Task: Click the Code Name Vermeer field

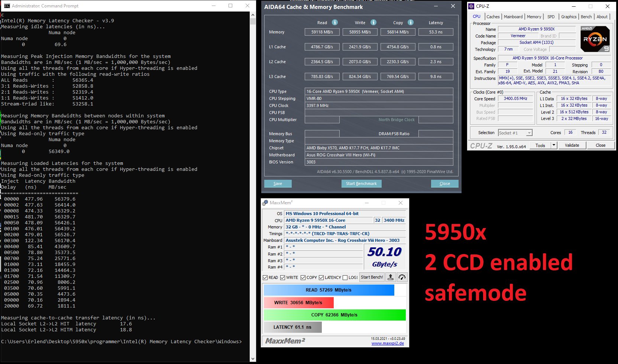Action: [x=518, y=36]
